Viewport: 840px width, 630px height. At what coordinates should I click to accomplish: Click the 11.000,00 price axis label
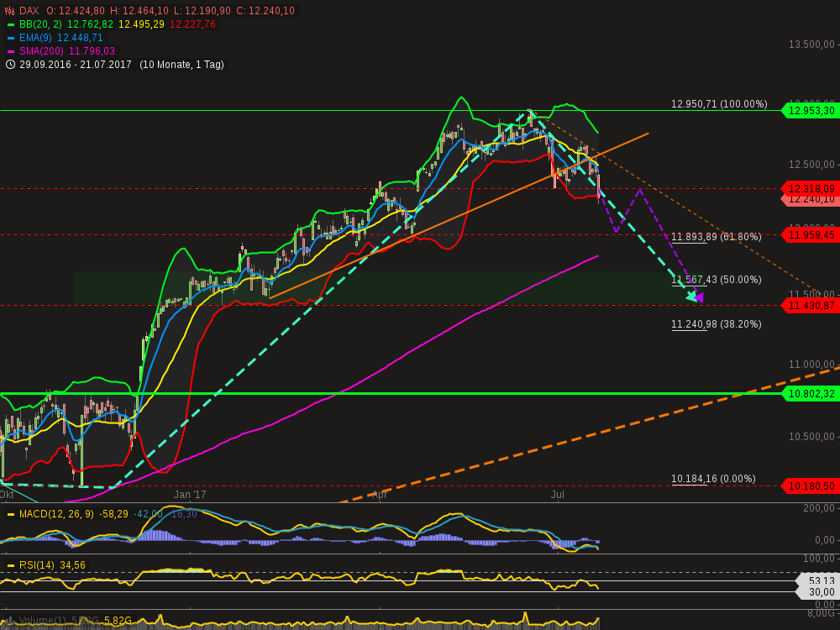coord(811,365)
